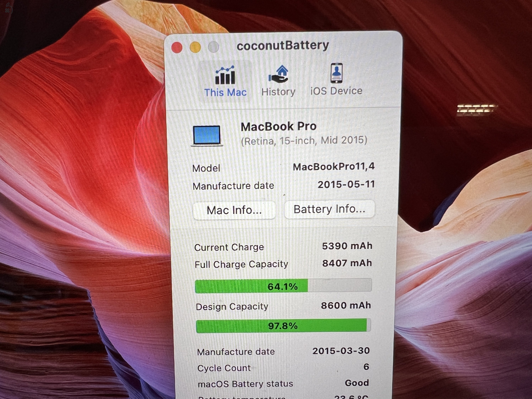The image size is (532, 399).
Task: Close the coconutBattery window with red button
Action: tap(177, 47)
